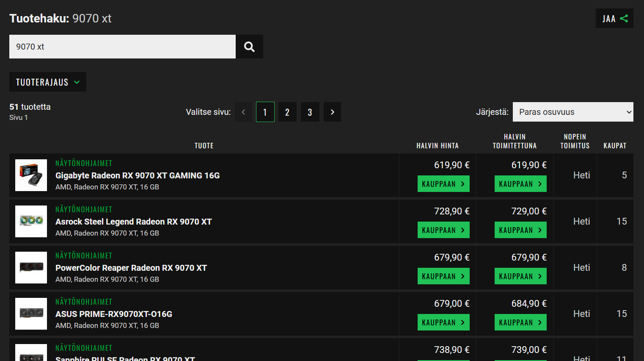644x361 pixels.
Task: Click KAUPPAAN under Gigabyte delivered price
Action: pyautogui.click(x=520, y=184)
